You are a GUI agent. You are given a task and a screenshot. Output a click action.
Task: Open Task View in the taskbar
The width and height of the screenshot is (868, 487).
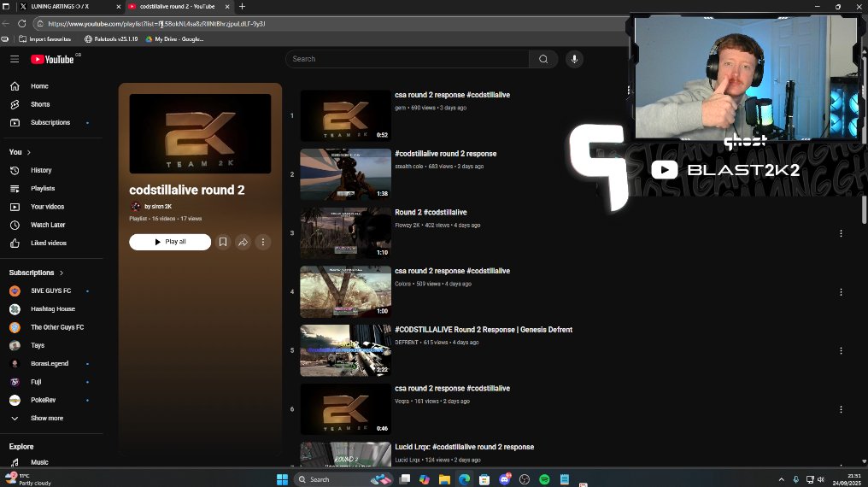[405, 479]
